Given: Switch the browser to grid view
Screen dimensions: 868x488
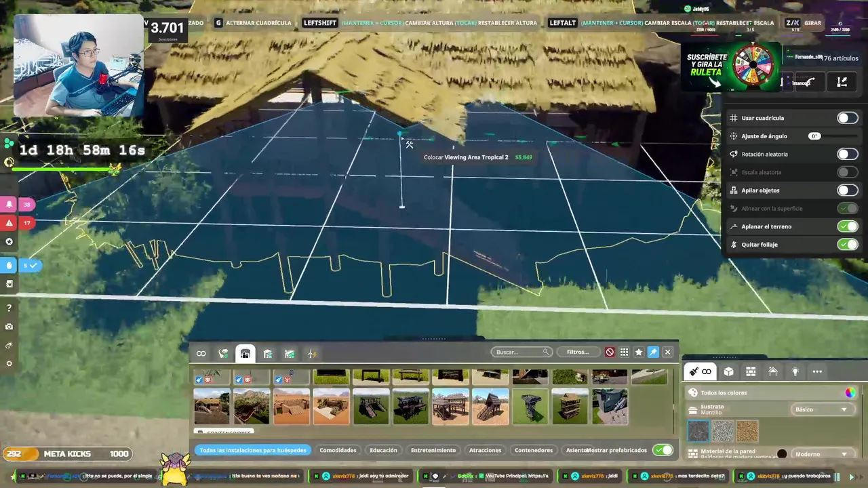Looking at the screenshot, I should [624, 352].
